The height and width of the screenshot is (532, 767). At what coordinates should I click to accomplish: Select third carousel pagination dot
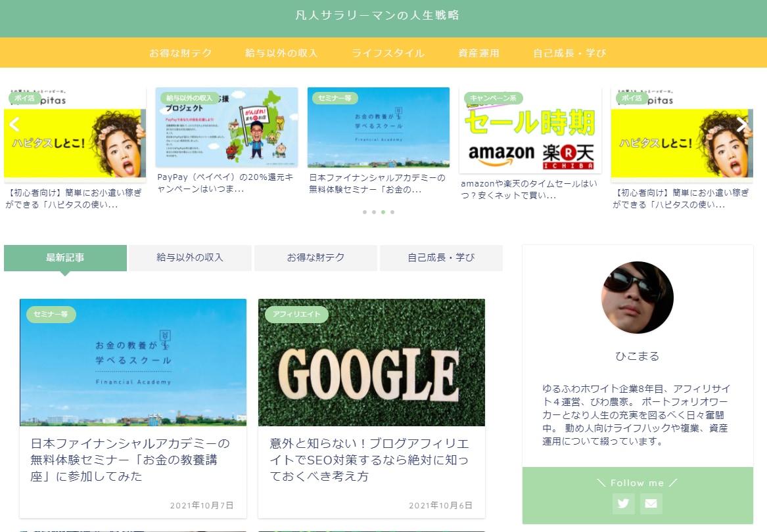click(383, 212)
